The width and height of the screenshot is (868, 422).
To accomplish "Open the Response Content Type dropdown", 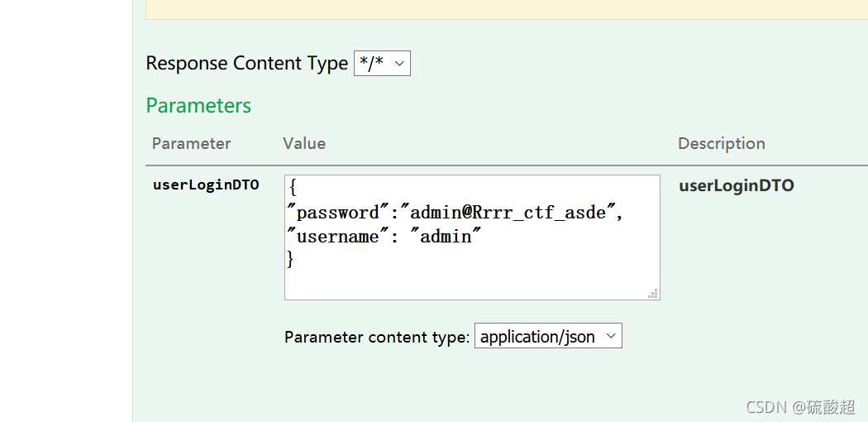I will click(382, 64).
